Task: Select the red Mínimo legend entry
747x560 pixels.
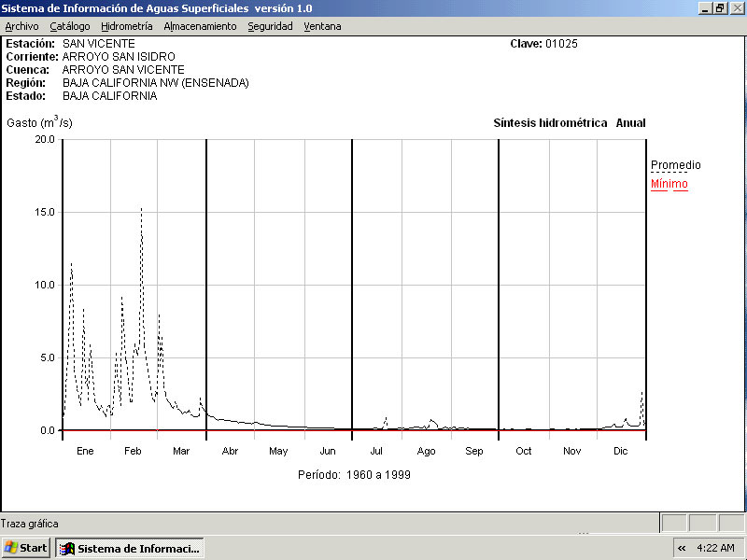Action: point(669,184)
